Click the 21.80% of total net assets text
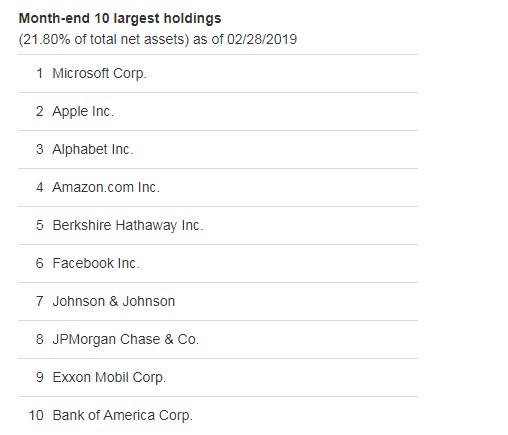The width and height of the screenshot is (508, 435). pos(104,39)
